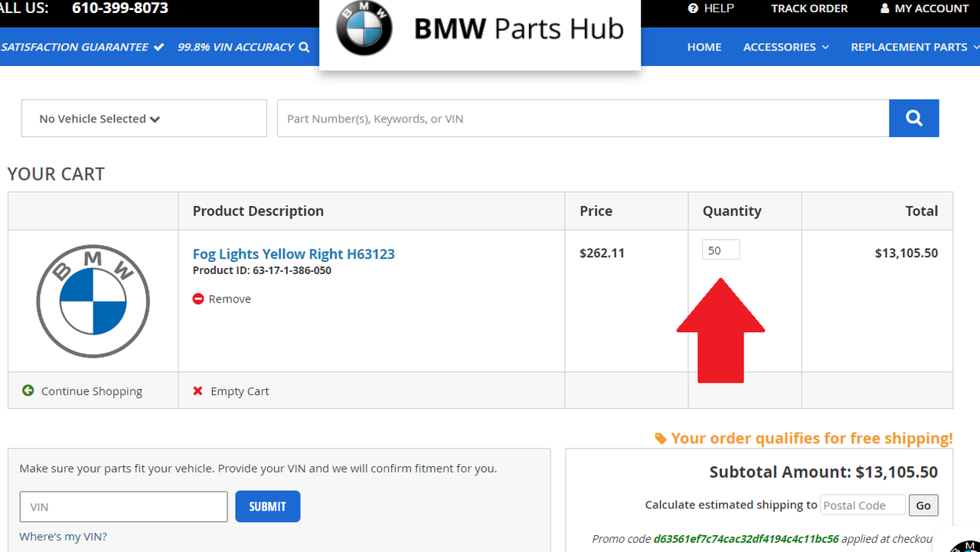Click the red Remove icon for the fog lights
Image resolution: width=980 pixels, height=552 pixels.
click(x=198, y=299)
